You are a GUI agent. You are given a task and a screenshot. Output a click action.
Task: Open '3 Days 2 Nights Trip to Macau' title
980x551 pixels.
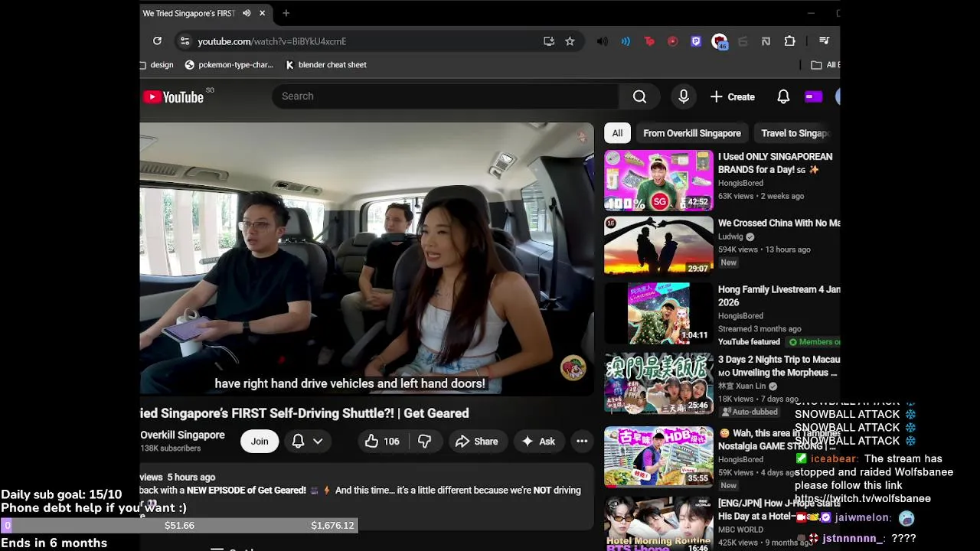(x=779, y=366)
